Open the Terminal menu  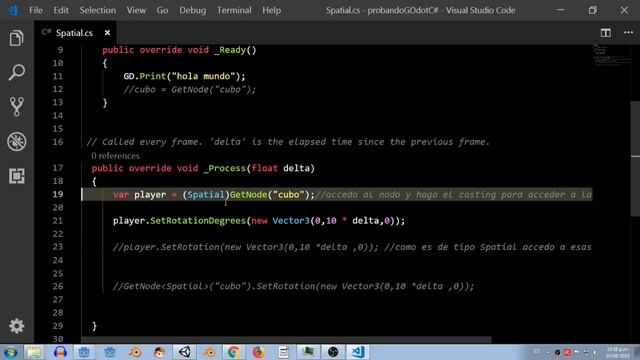coord(234,10)
